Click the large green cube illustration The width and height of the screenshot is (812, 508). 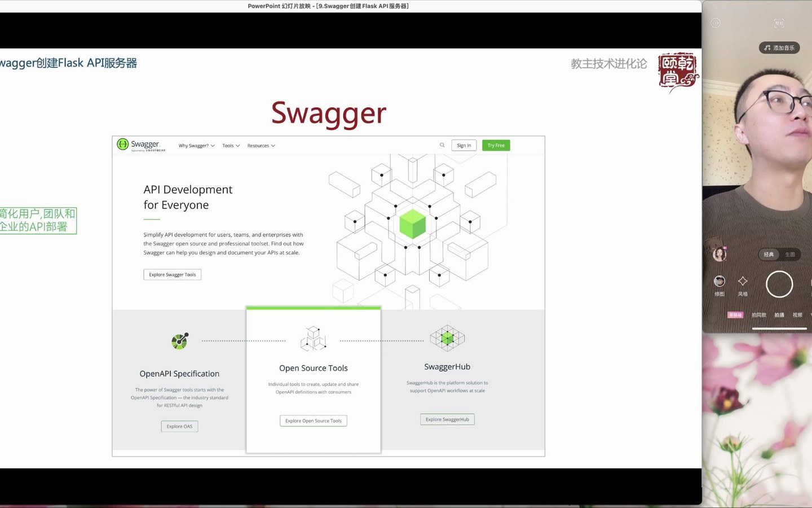click(412, 224)
